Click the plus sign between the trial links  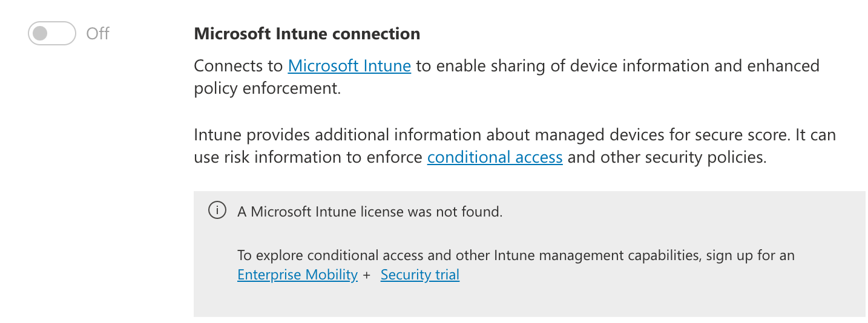366,275
